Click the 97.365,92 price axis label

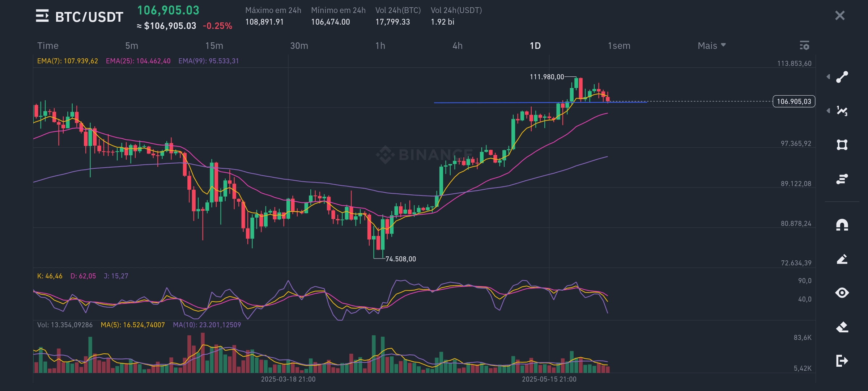[x=796, y=143]
